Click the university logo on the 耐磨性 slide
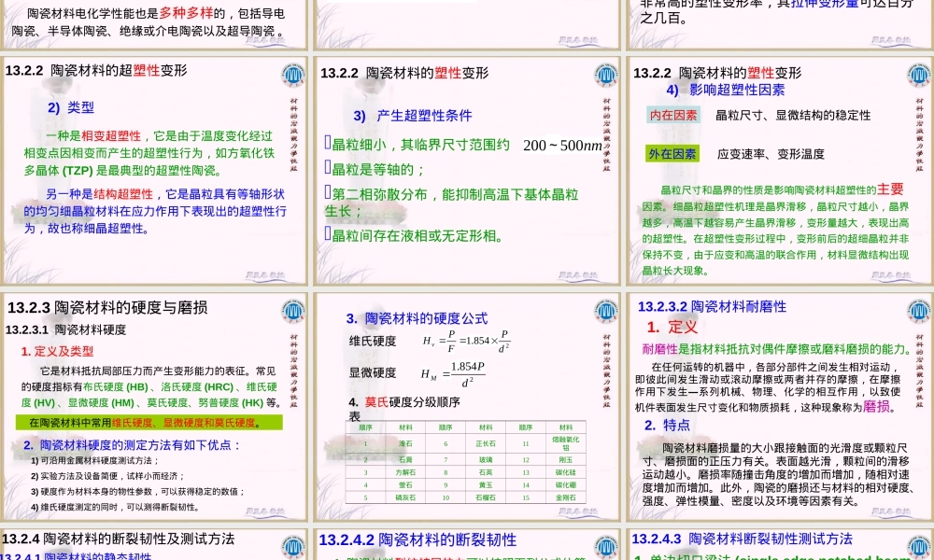The height and width of the screenshot is (560, 934). point(918,311)
